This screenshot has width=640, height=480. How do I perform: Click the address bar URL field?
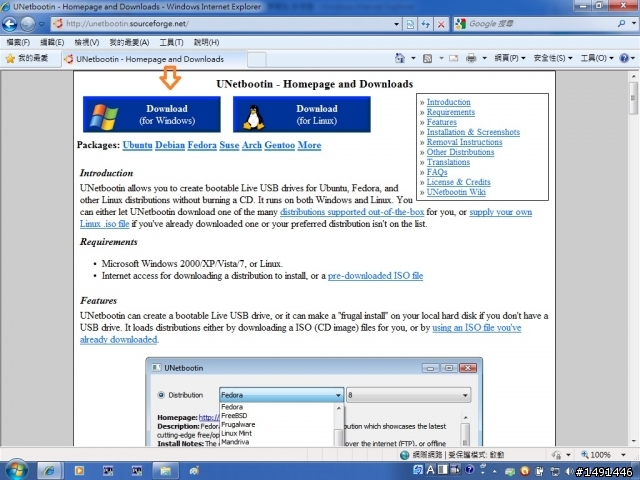224,24
